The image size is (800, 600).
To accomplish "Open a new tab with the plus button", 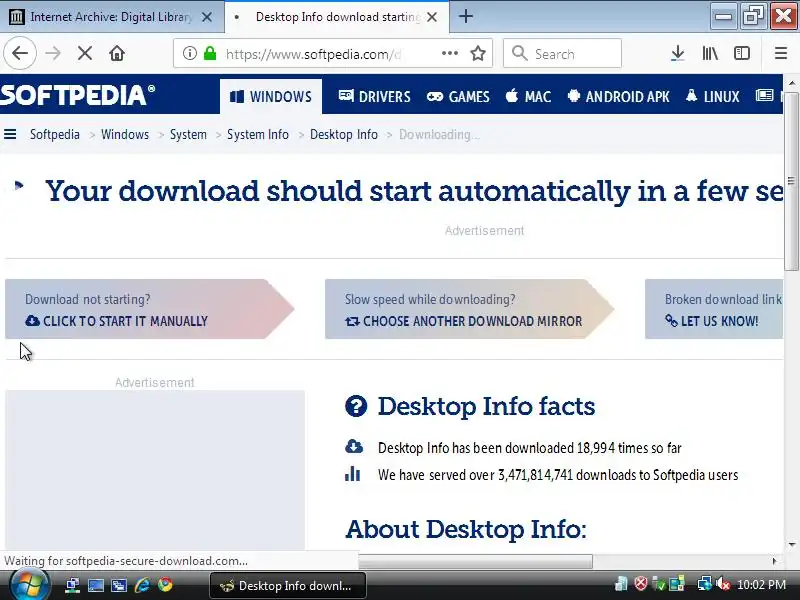I will coord(465,16).
